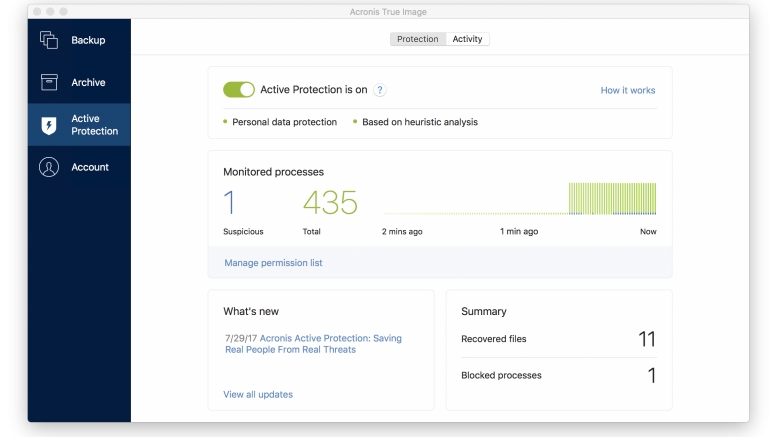777x437 pixels.
Task: Click the total processes count 435
Action: pyautogui.click(x=330, y=202)
